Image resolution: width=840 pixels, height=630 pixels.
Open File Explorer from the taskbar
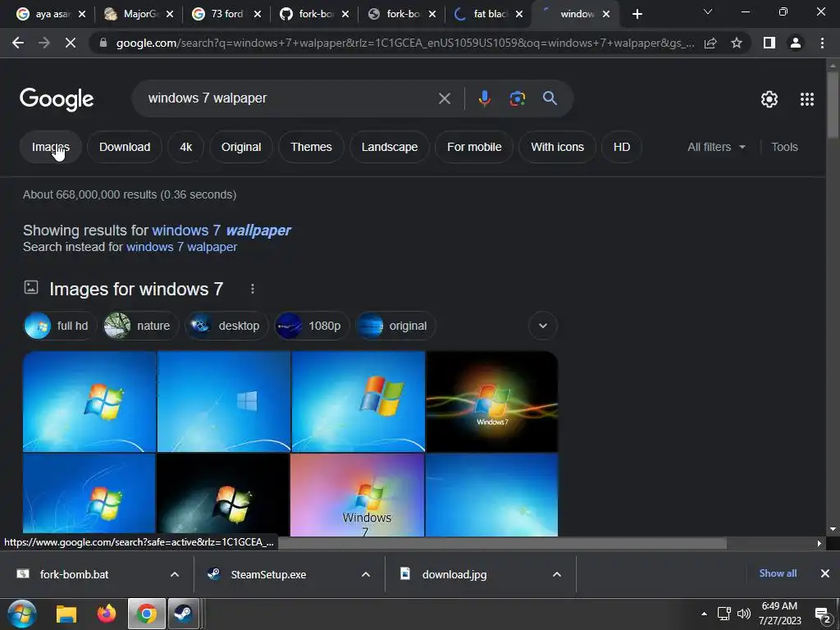pyautogui.click(x=66, y=614)
